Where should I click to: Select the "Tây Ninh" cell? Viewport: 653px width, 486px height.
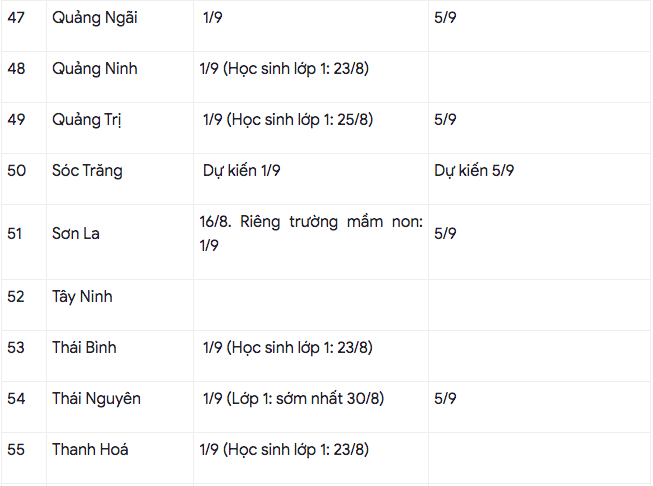pos(82,297)
